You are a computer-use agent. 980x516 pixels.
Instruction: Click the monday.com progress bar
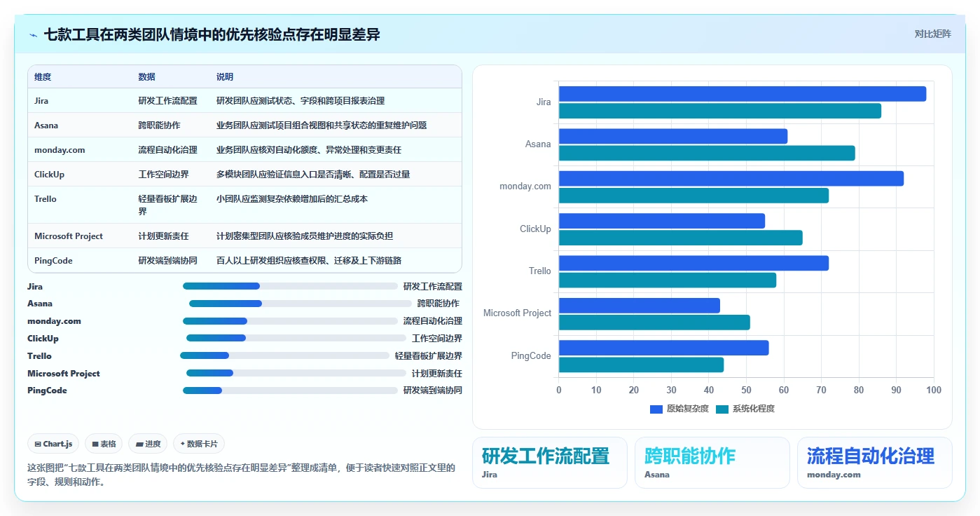coord(290,321)
